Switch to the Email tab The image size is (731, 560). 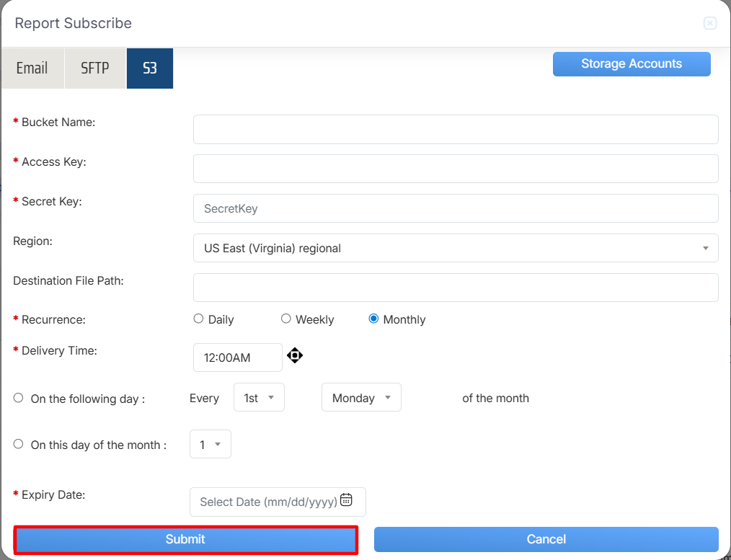[x=32, y=68]
